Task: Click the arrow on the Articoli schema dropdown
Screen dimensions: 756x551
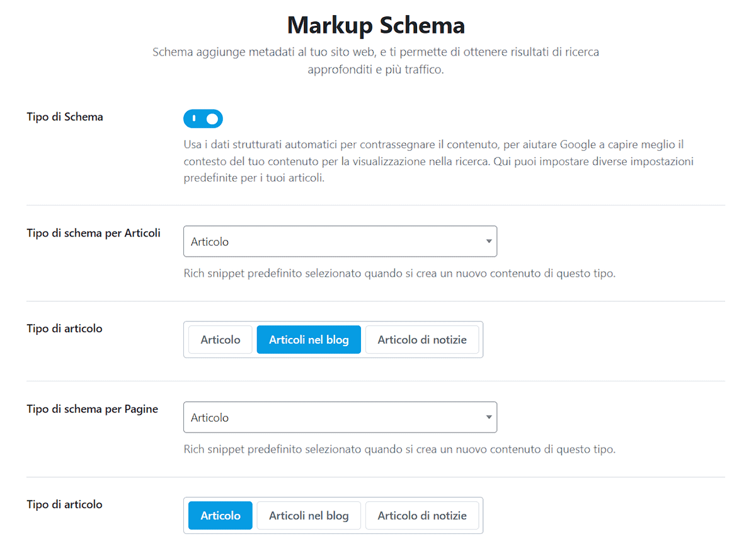Action: tap(488, 241)
